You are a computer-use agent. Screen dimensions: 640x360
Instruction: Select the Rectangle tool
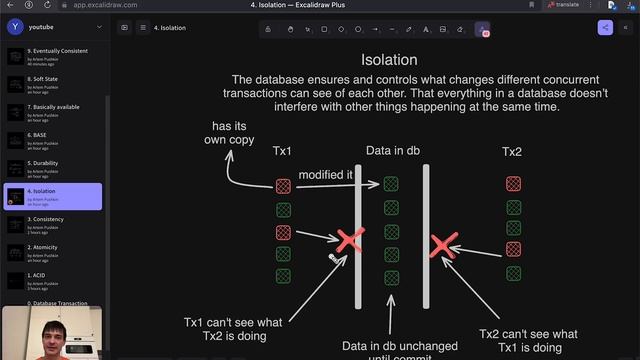324,29
